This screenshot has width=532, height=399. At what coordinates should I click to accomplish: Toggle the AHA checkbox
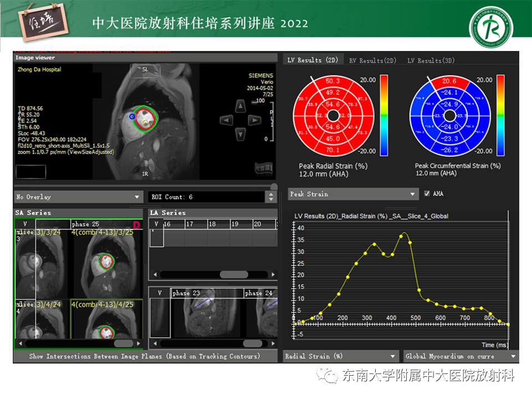[427, 193]
